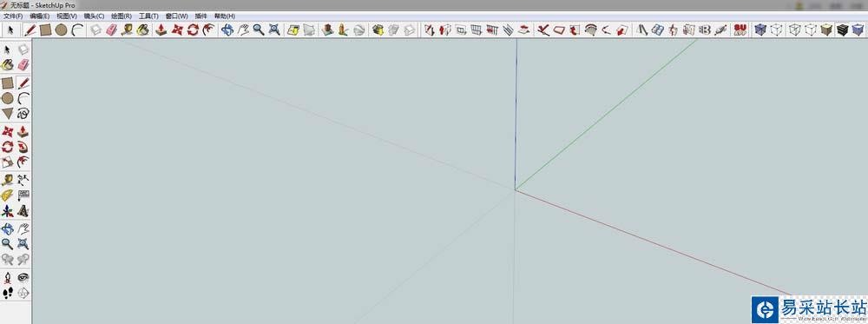This screenshot has width=868, height=324.
Task: Select the 3D Text tool
Action: coord(23,211)
